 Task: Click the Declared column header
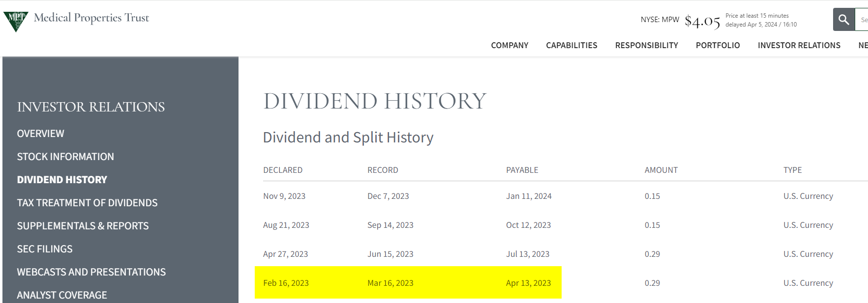(283, 170)
